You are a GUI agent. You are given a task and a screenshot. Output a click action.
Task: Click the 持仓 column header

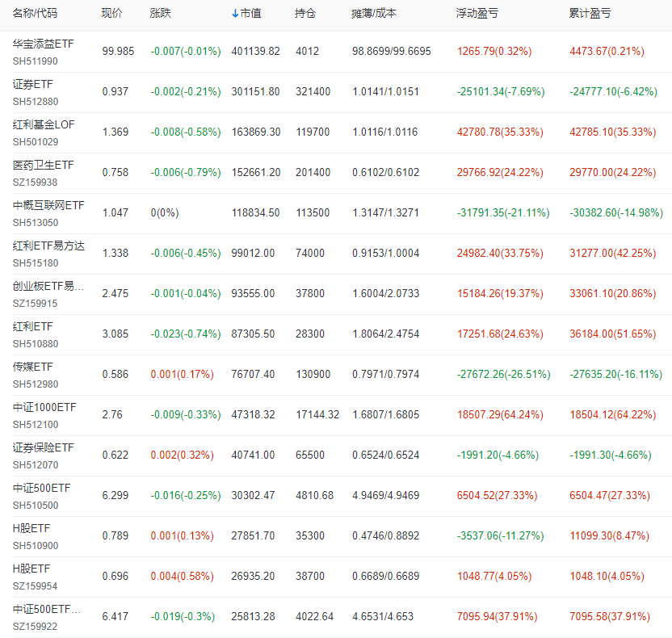click(x=305, y=13)
